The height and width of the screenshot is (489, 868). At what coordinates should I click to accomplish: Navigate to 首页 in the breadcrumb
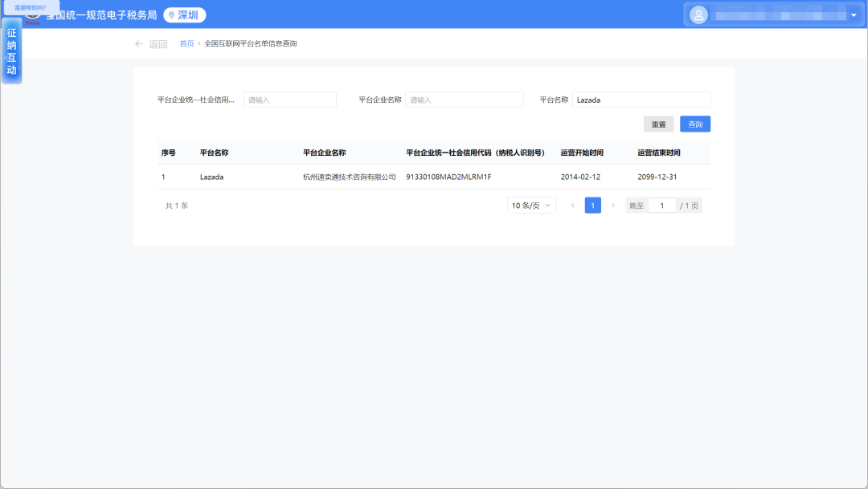coord(186,43)
